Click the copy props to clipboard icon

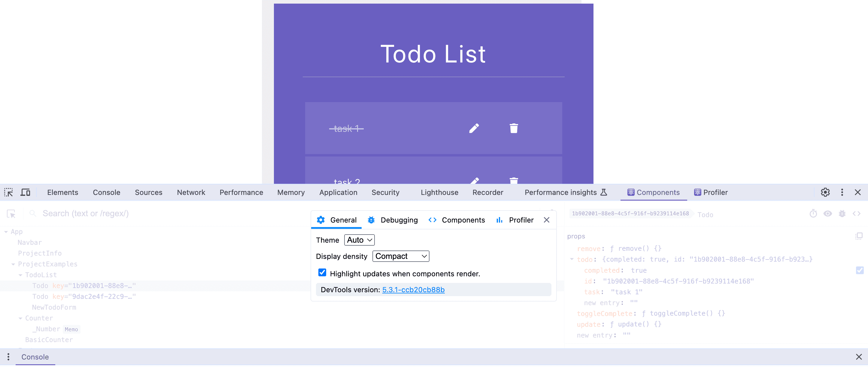coord(859,236)
